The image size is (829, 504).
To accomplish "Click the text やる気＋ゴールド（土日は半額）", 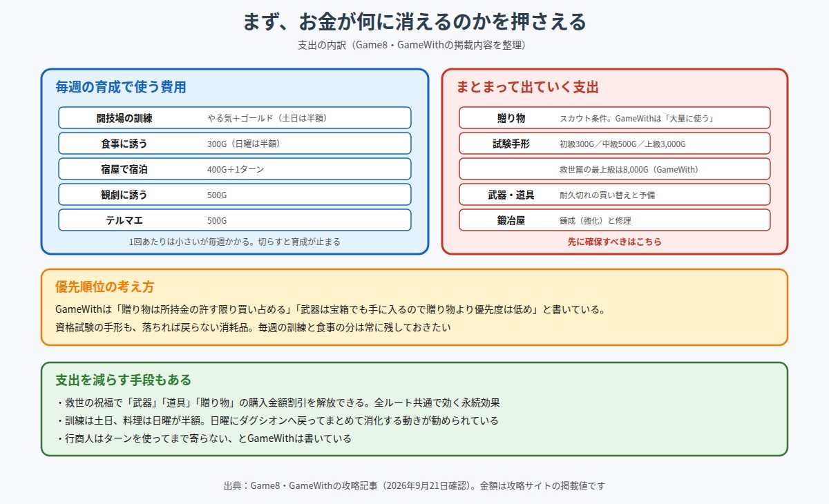I will click(x=267, y=118).
